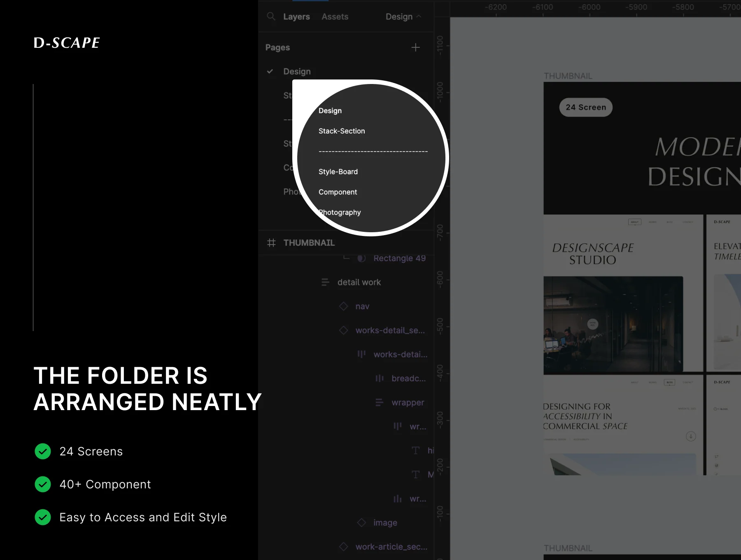Viewport: 741px width, 560px height.
Task: Click the 24 Screens text
Action: (x=91, y=451)
